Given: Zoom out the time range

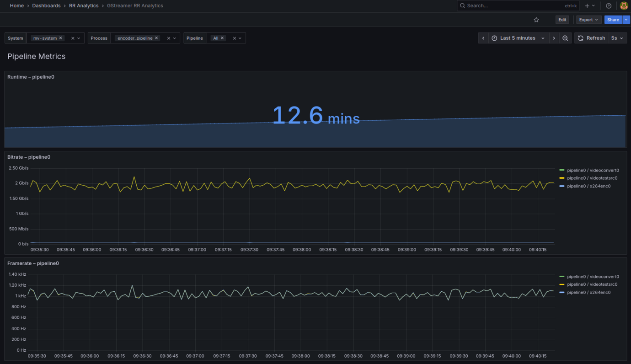Looking at the screenshot, I should pos(565,38).
